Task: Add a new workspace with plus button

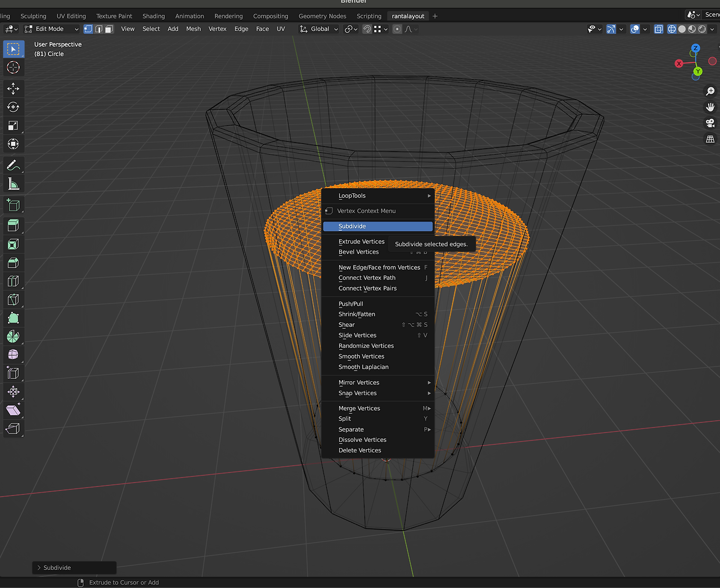Action: coord(435,16)
